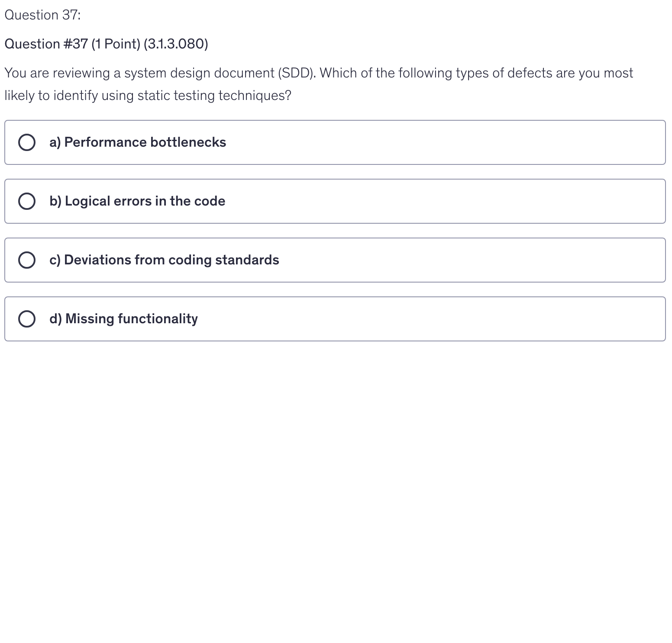The width and height of the screenshot is (672, 643).
Task: Click the "Question #37" subtitle text
Action: 46,44
